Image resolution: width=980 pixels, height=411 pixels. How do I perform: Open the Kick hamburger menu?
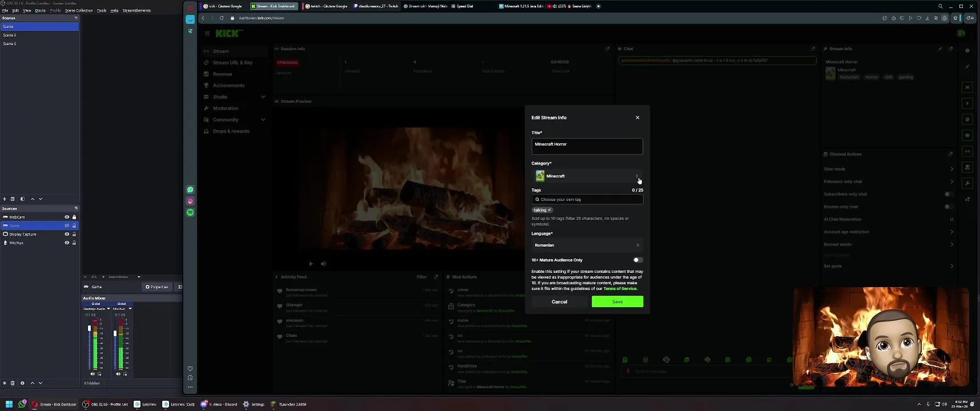click(207, 33)
